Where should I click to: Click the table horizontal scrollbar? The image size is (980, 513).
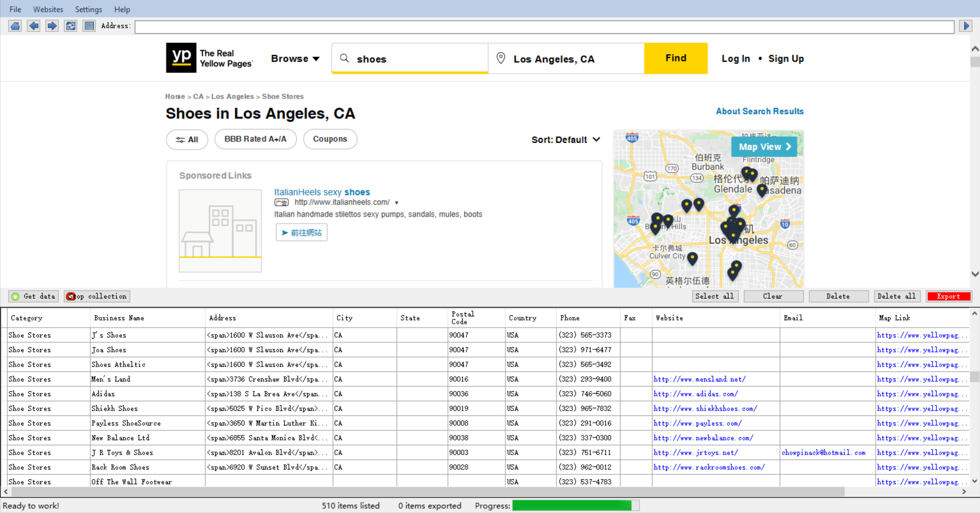point(428,492)
